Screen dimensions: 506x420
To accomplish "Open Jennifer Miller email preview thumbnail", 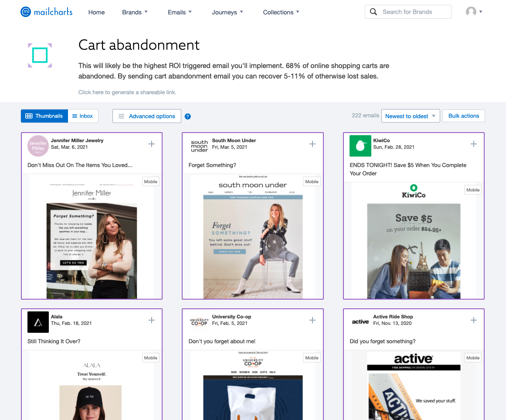I will pyautogui.click(x=92, y=237).
